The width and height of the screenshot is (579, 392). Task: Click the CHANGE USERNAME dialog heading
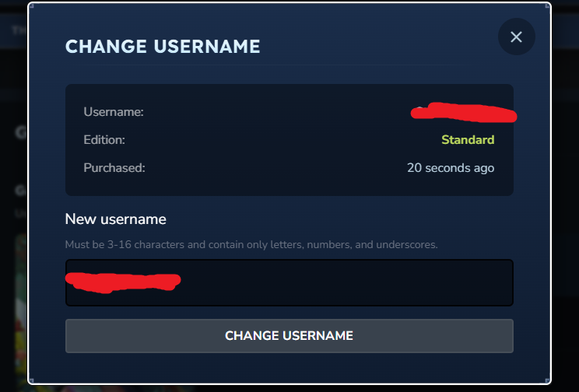[x=163, y=46]
